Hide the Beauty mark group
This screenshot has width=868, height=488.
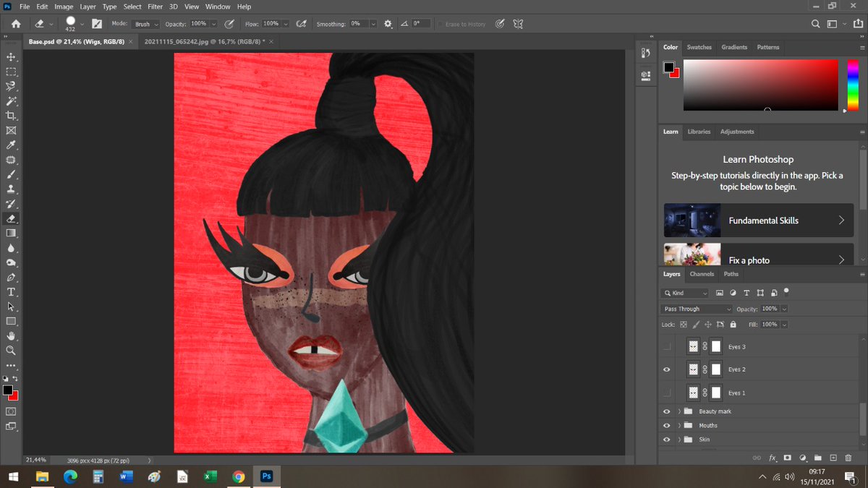tap(667, 411)
